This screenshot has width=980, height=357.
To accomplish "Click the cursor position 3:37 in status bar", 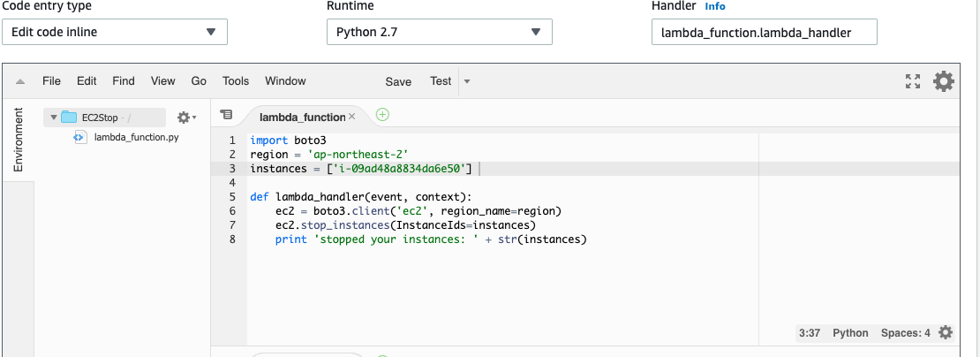I will click(x=810, y=333).
